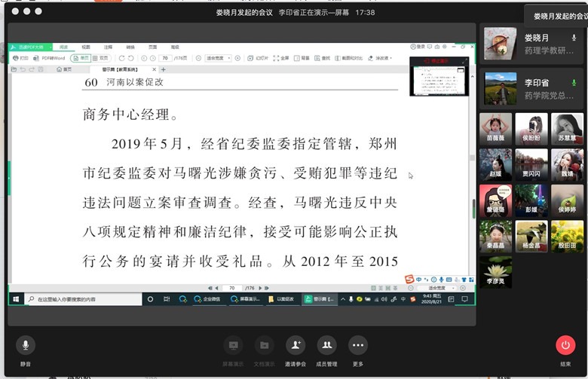The image size is (588, 379).
Task: Toggle 单页 single page view
Action: tap(81, 58)
